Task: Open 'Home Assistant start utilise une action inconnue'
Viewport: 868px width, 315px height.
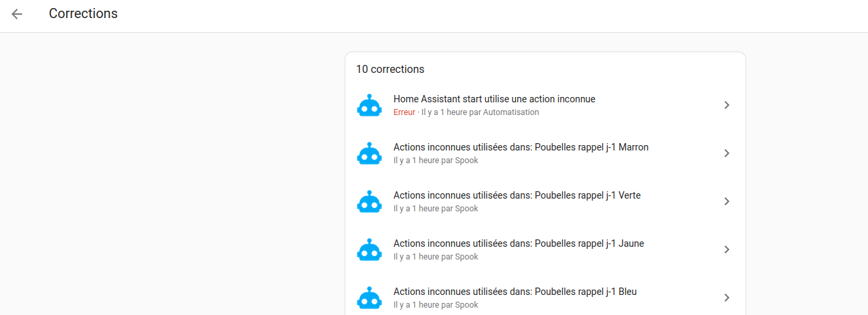Action: point(545,105)
